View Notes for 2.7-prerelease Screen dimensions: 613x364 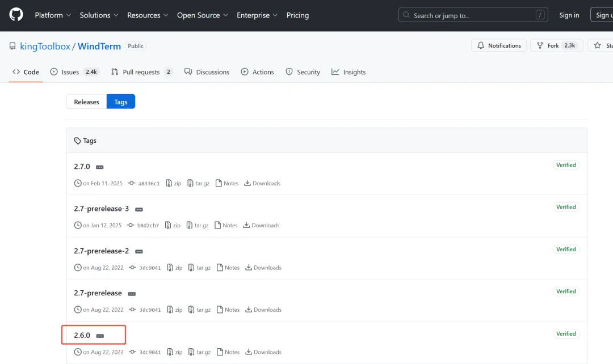(228, 310)
